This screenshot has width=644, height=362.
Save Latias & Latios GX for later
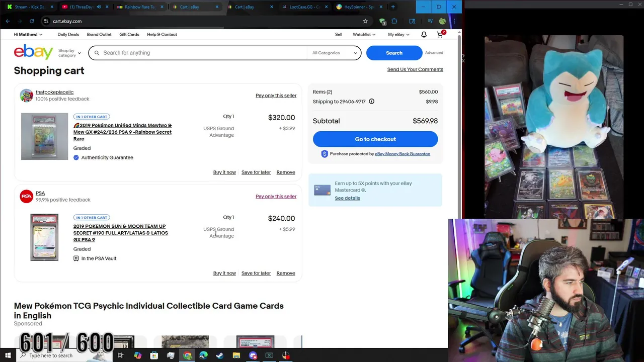(x=256, y=274)
